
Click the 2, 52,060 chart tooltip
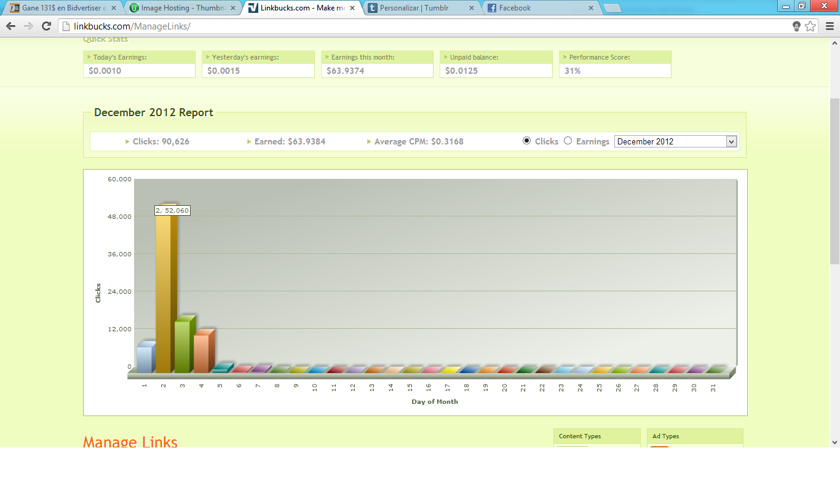tap(172, 210)
